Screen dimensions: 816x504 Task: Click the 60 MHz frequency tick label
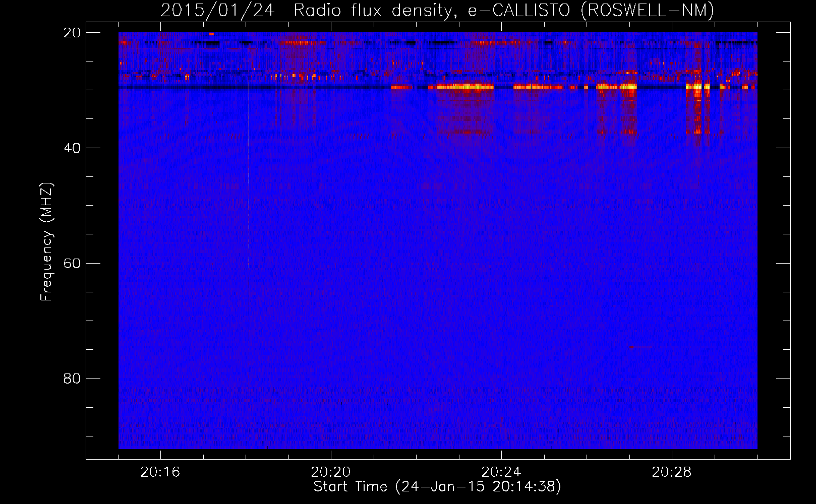(72, 264)
